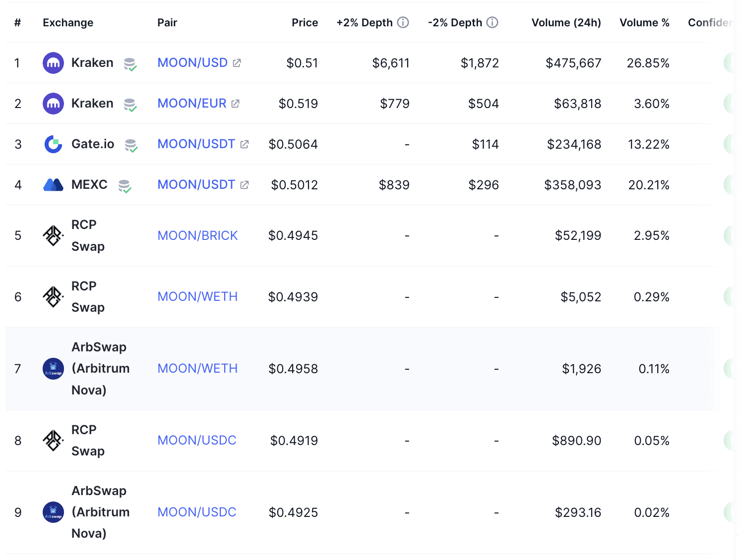Open the MOON/USDC pair on RCP Swap
Viewport: 739px width, 560px height.
(197, 441)
